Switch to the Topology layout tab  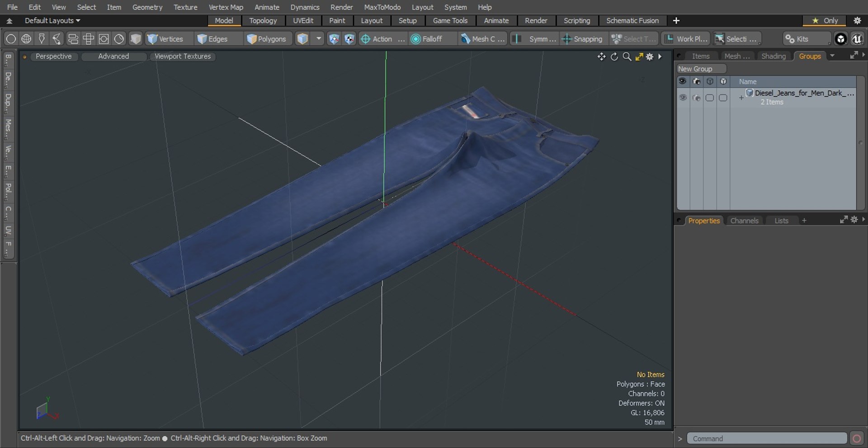263,21
